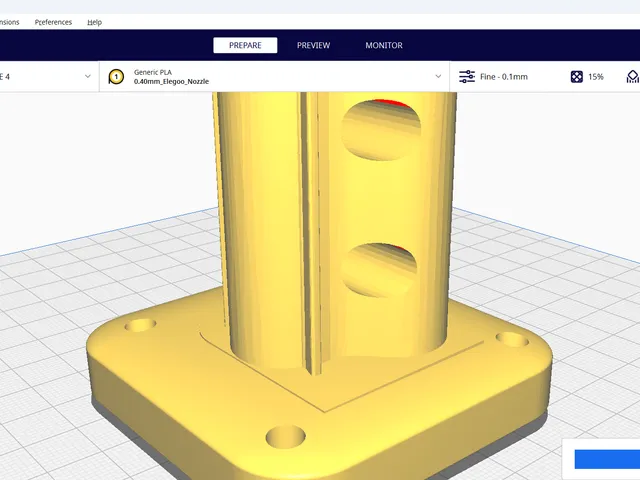640x480 pixels.
Task: Click the support settings icon
Action: click(x=633, y=77)
